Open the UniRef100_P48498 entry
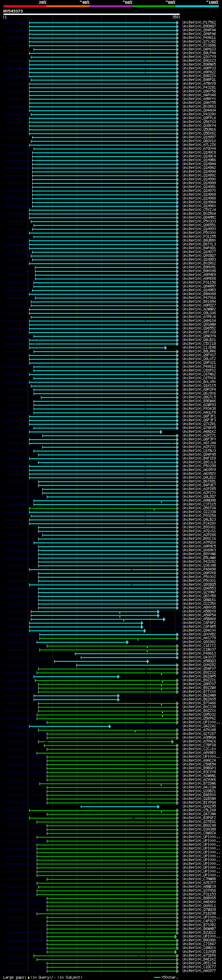The width and height of the screenshot is (222, 980). 199,569
